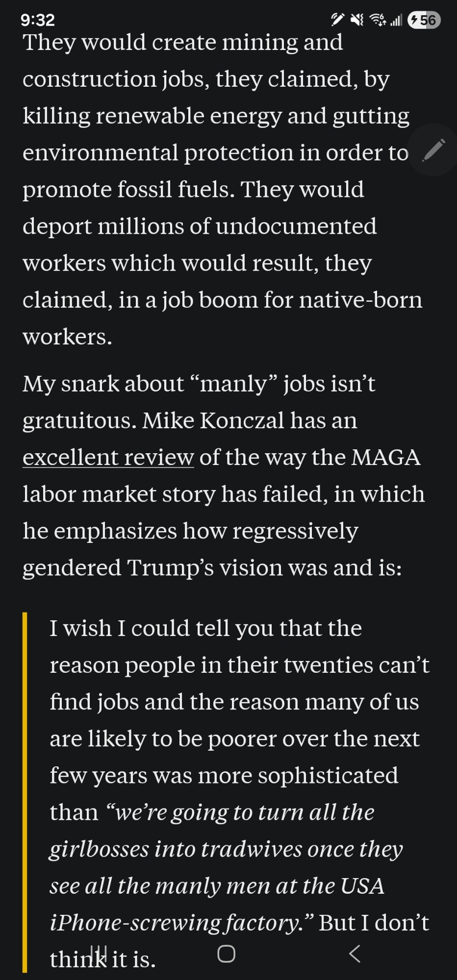Open the "excellent review" link
Image resolution: width=457 pixels, height=980 pixels.
pyautogui.click(x=108, y=457)
